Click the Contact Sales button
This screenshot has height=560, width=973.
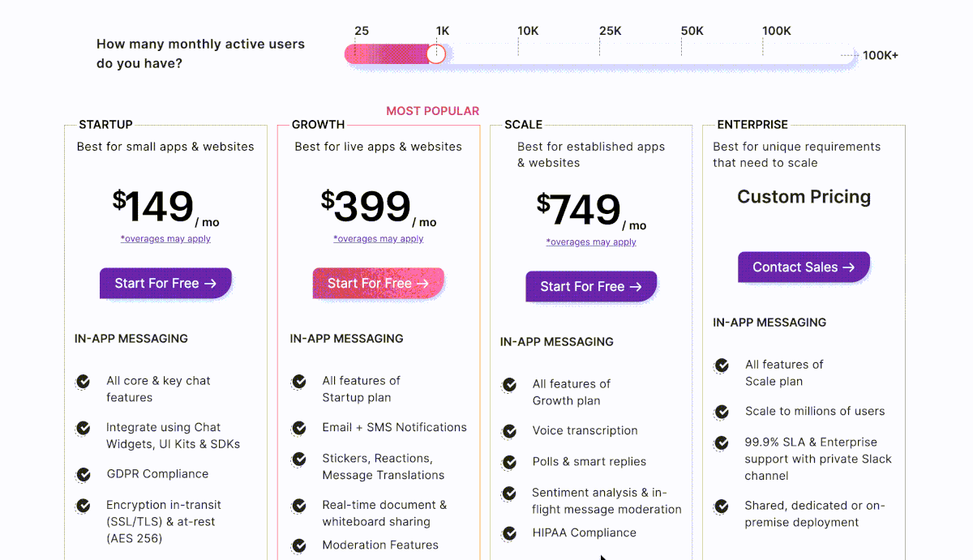804,267
